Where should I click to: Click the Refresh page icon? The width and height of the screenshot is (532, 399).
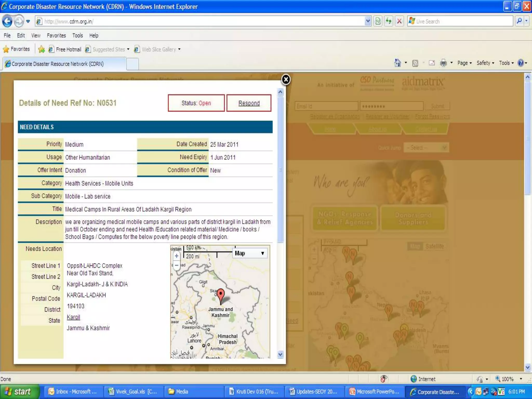[389, 21]
